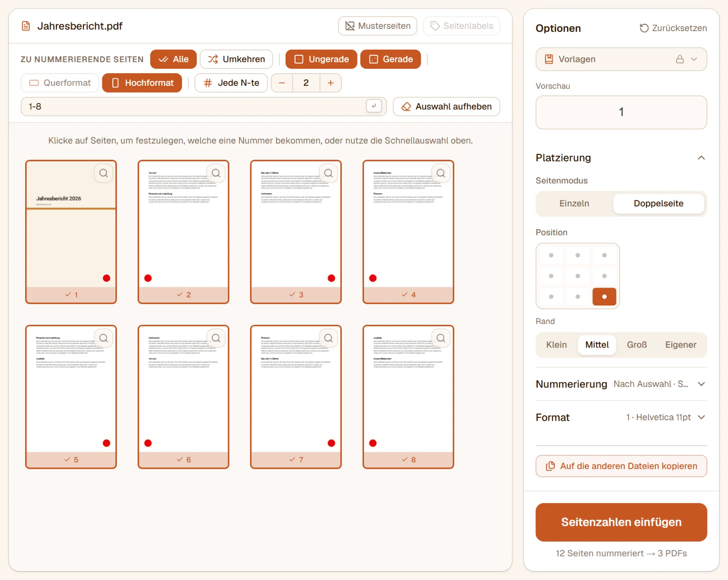Screen dimensions: 728x580
Task: Select Doppelseite page mode
Action: point(658,203)
